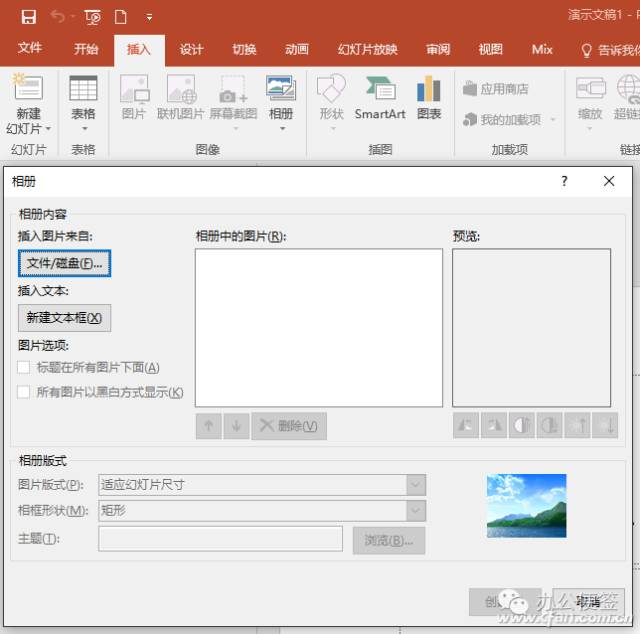Image resolution: width=640 pixels, height=634 pixels.
Task: Click the 联机图片 icon
Action: click(x=181, y=89)
